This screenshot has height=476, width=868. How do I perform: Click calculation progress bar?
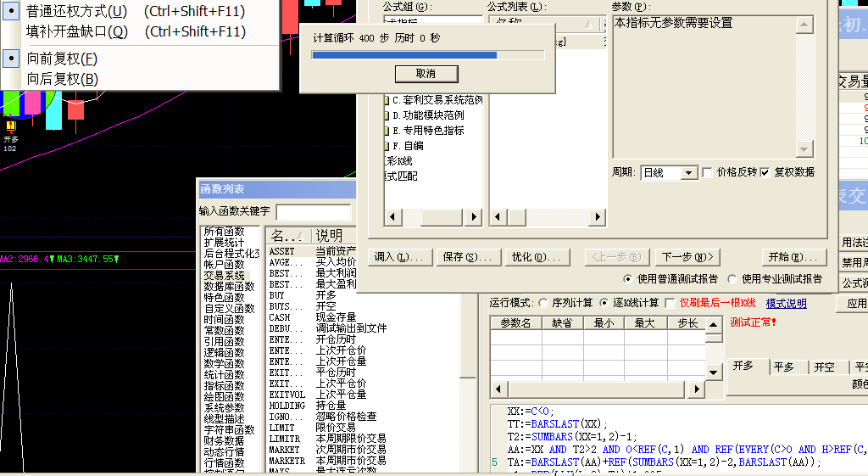(428, 55)
